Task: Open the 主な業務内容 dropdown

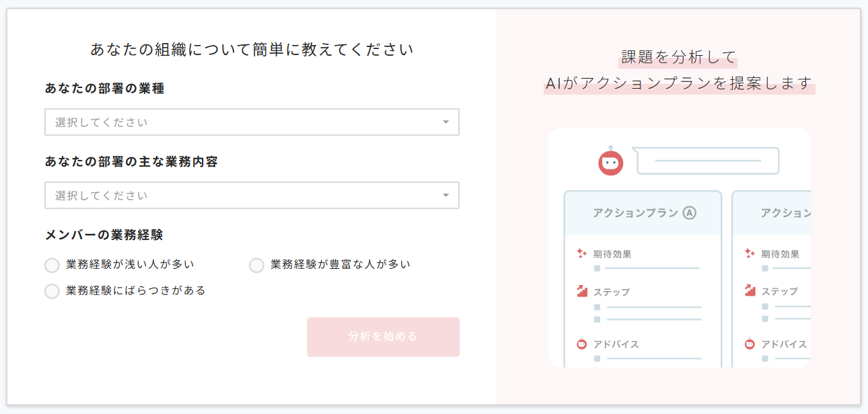Action: (252, 195)
